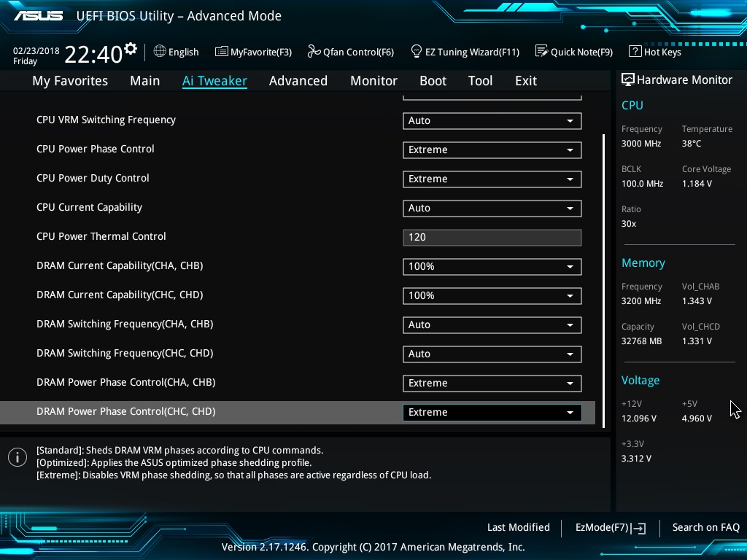Click CPU Power Thermal Control value field
This screenshot has height=560, width=747.
tap(492, 237)
